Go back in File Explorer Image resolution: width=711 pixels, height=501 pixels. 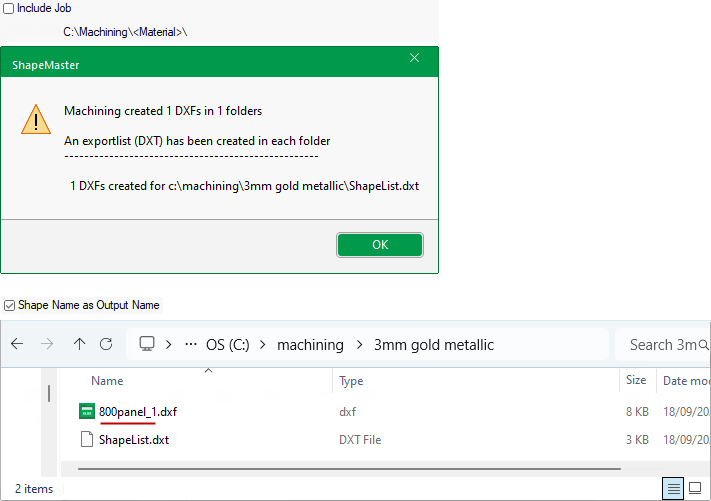coord(17,344)
